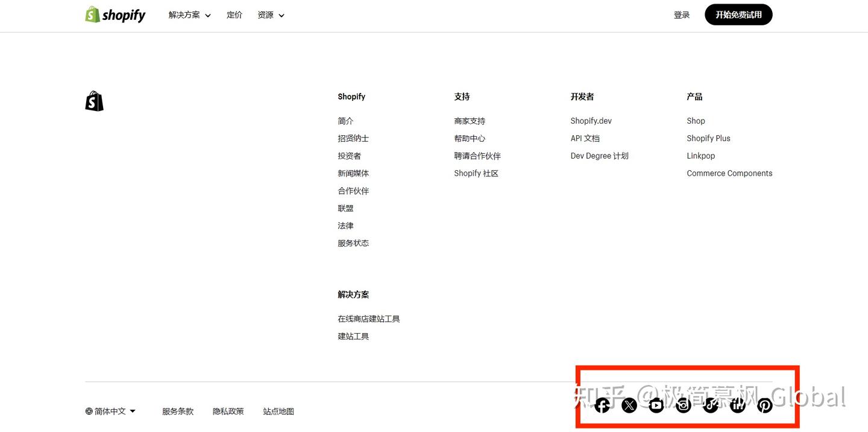Open Shopify's Pinterest icon
Viewport: 868px width, 432px height.
765,405
